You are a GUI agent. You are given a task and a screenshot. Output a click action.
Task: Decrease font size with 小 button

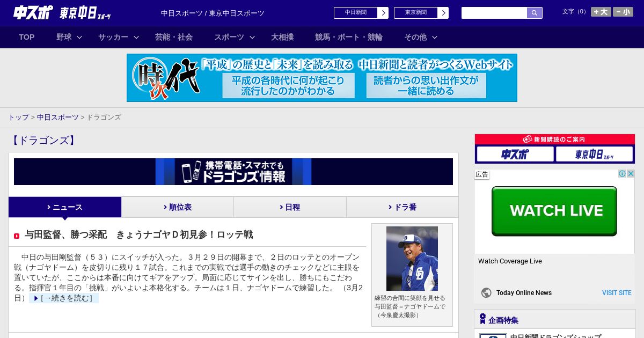pos(623,12)
